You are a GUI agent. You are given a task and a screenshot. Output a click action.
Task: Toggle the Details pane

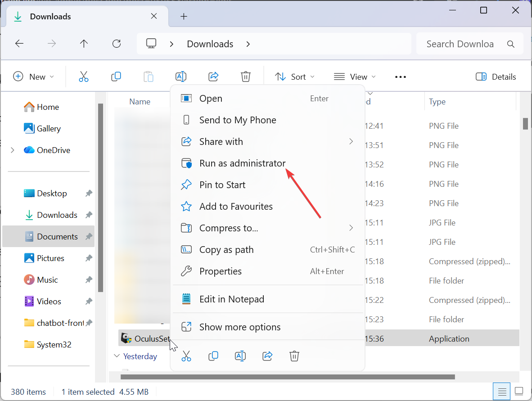tap(496, 77)
